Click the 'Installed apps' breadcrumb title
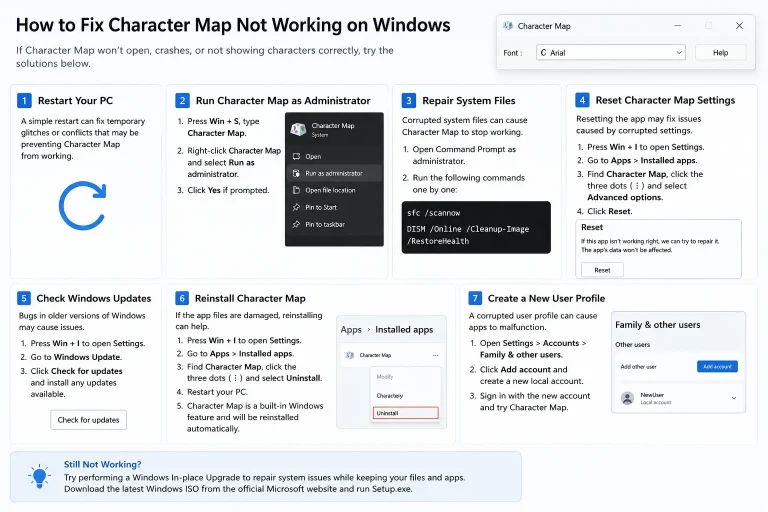Screen dimensions: 768x512 point(404,330)
